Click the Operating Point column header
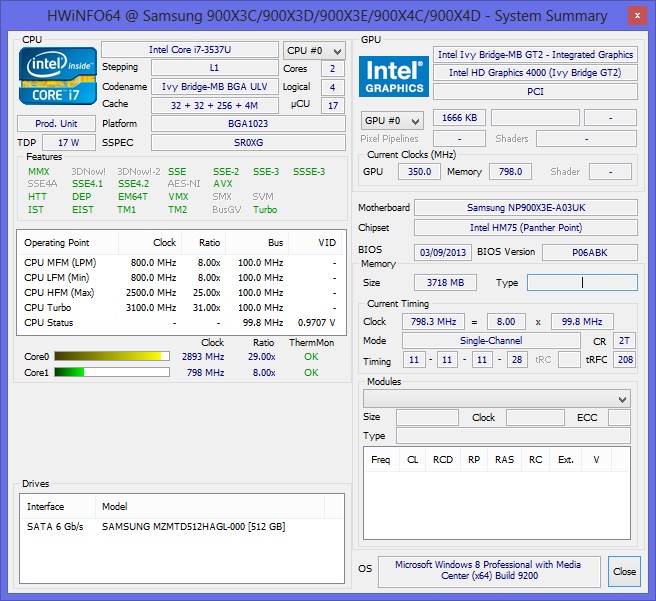This screenshot has height=601, width=656. 68,243
